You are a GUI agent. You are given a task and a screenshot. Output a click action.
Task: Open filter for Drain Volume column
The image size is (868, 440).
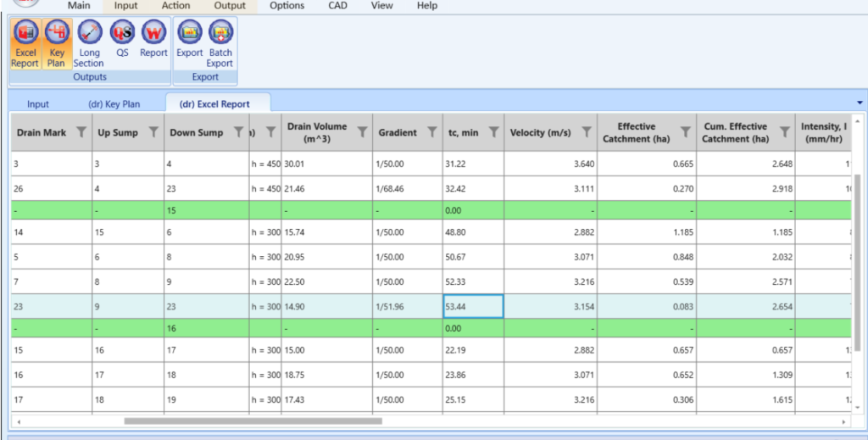[x=362, y=131]
